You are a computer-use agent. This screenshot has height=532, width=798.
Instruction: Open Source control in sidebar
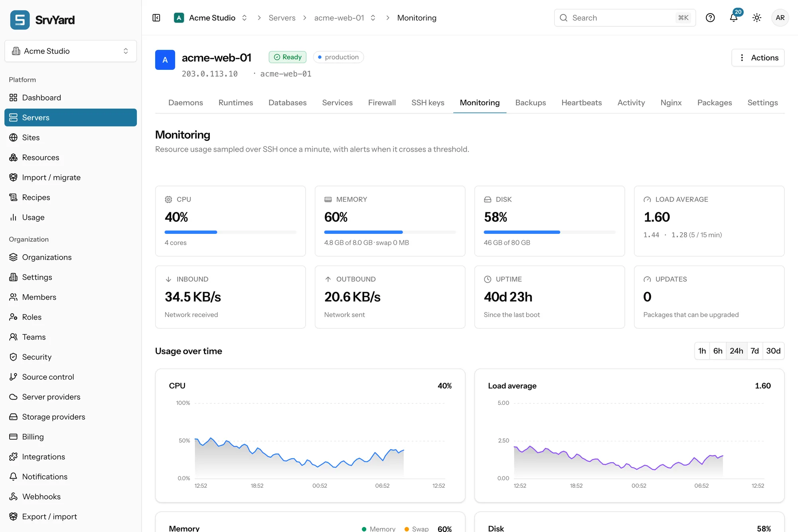(71, 377)
